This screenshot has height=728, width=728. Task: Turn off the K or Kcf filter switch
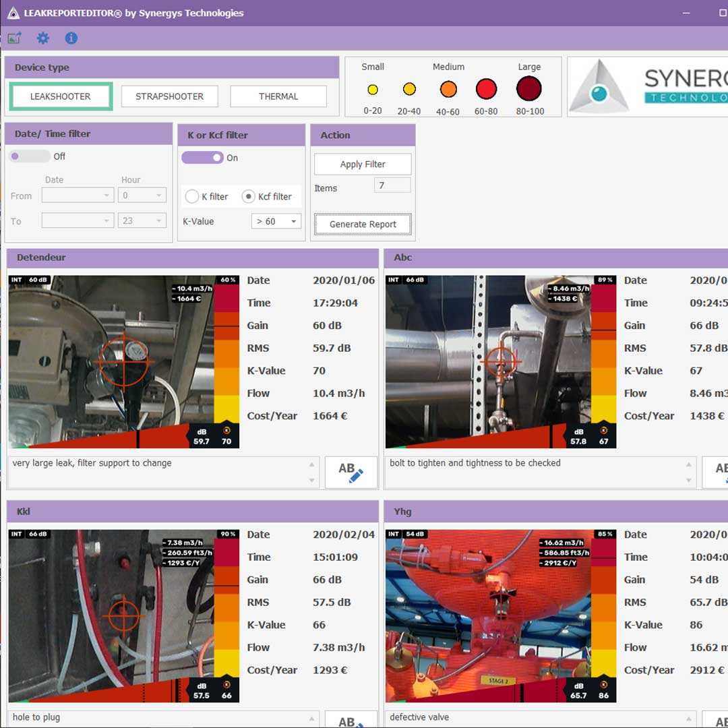click(x=203, y=158)
